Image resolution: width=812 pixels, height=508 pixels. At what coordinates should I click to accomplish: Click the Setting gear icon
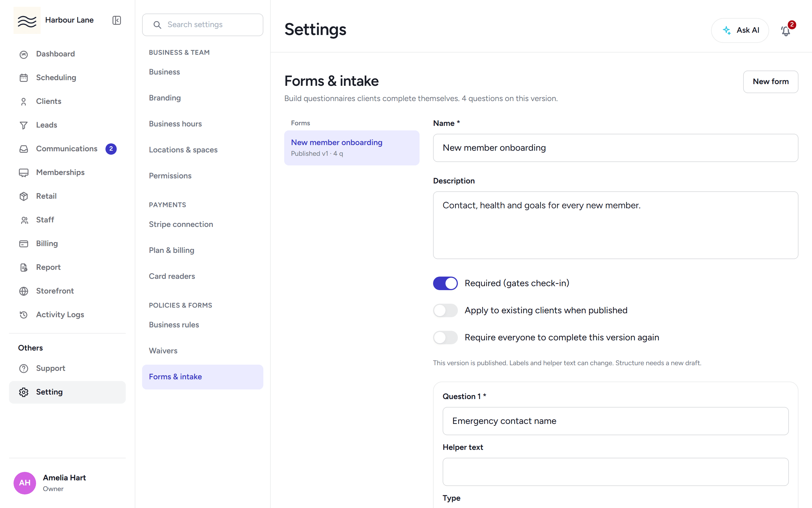(x=23, y=392)
